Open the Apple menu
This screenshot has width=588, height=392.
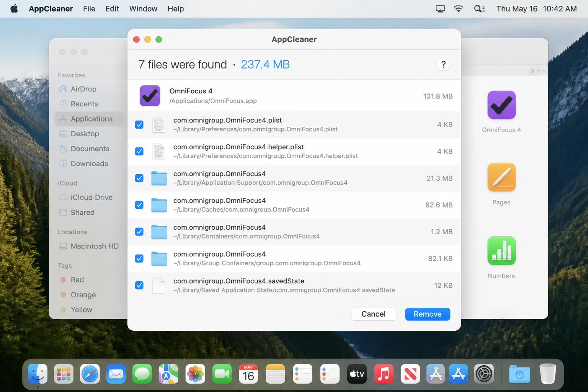[14, 8]
